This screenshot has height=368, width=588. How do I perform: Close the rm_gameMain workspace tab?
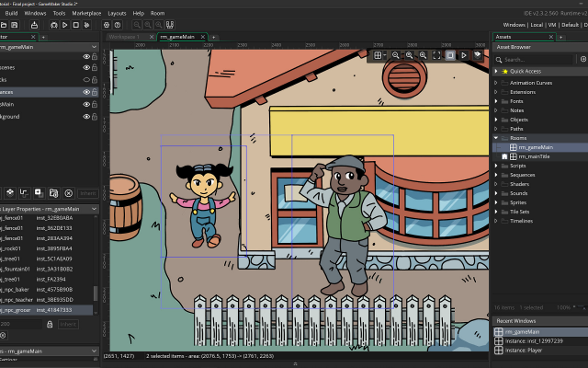pyautogui.click(x=203, y=37)
